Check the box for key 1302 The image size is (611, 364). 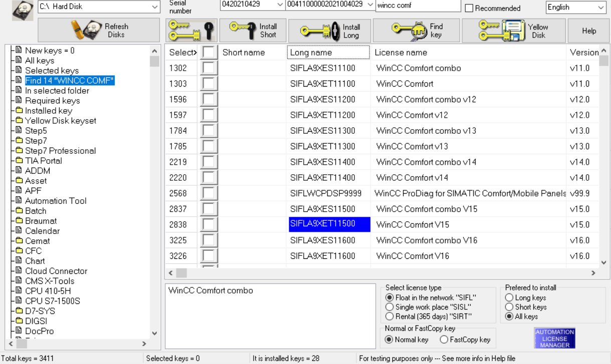point(209,68)
